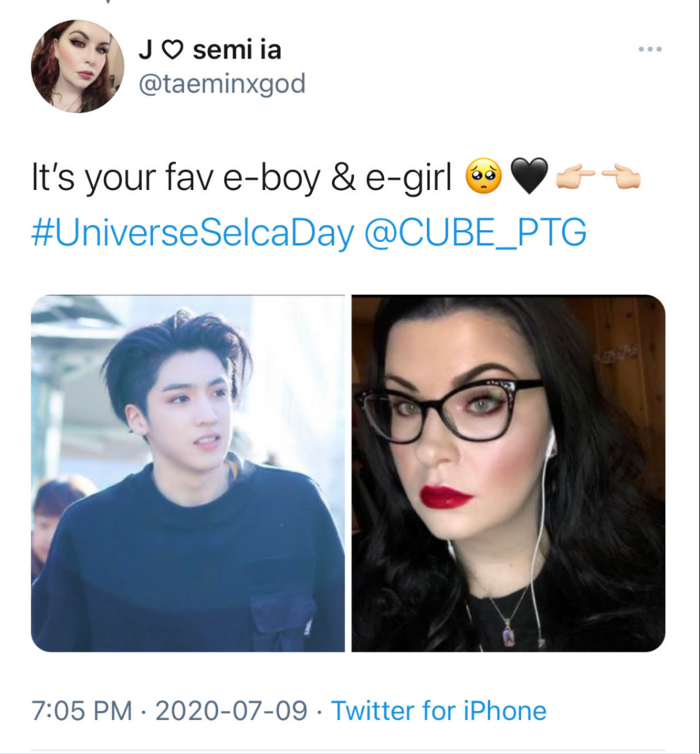Image resolution: width=700 pixels, height=754 pixels.
Task: Click the black heart emoji in the tweet
Action: point(529,176)
